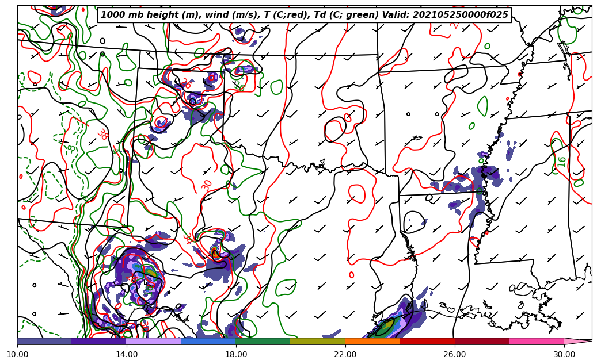Viewport: 597px width, 364px height.
Task: Select the dark indigo 12–14 colorbar segment
Action: (99, 341)
